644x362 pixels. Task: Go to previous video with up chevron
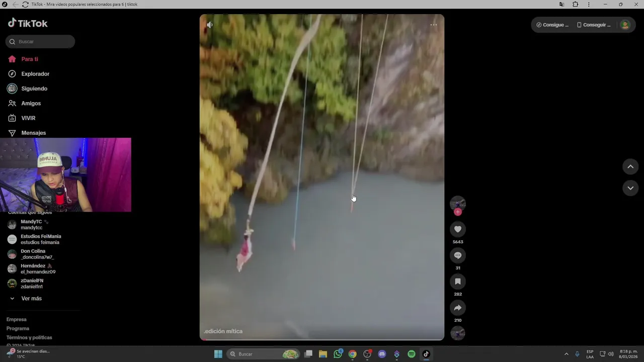[x=630, y=167]
